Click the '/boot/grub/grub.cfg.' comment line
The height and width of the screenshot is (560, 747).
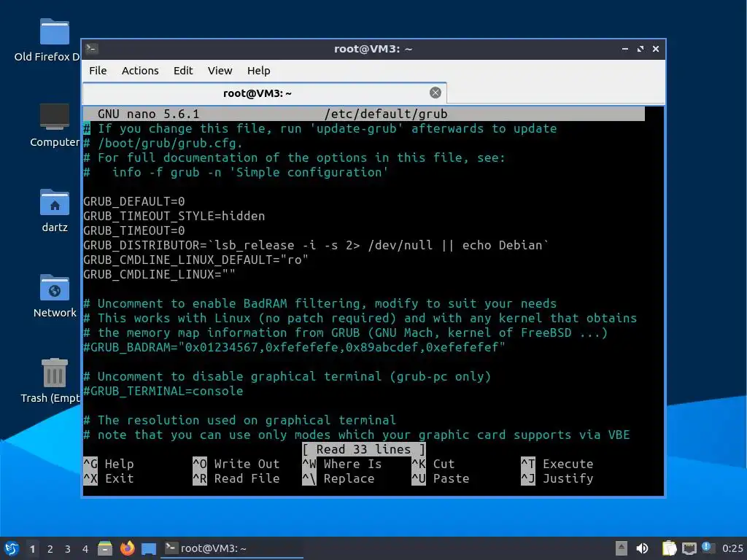[x=163, y=144]
